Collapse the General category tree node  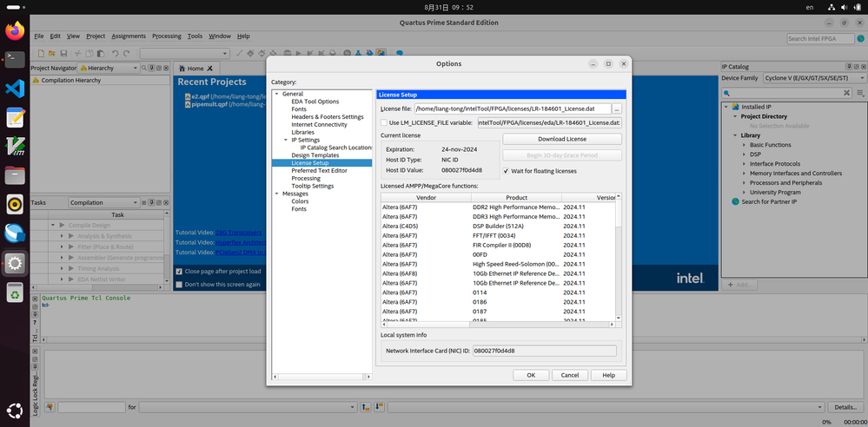(x=277, y=94)
